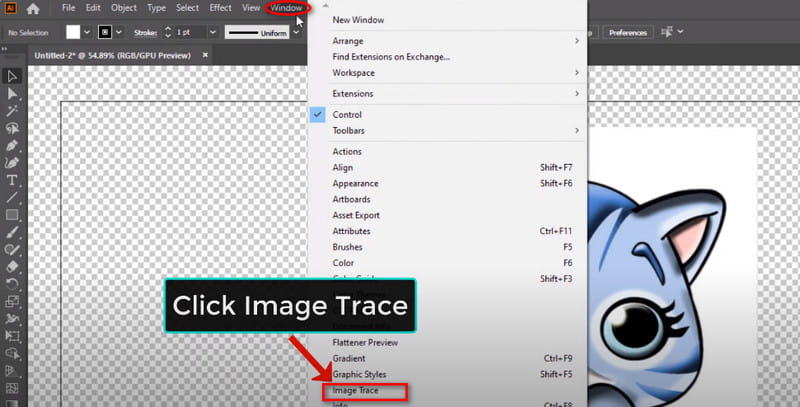
Task: Go to the Home screen icon
Action: click(x=33, y=8)
